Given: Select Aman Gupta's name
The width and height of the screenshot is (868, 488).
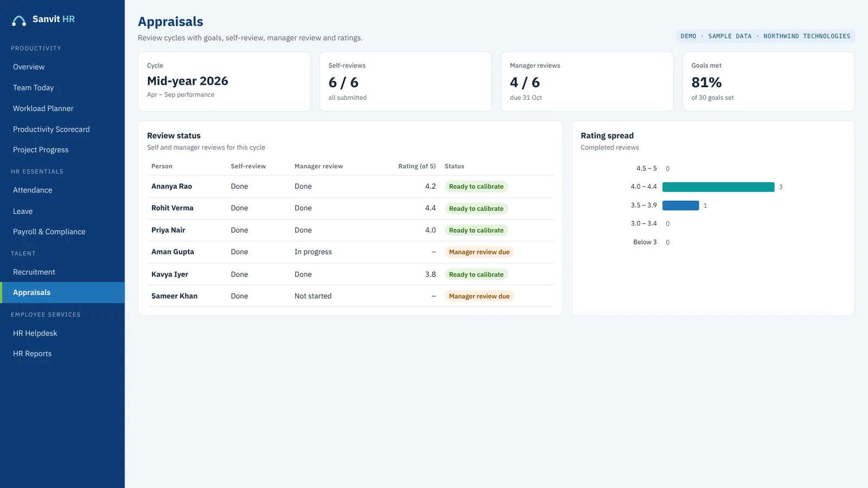Looking at the screenshot, I should [173, 252].
